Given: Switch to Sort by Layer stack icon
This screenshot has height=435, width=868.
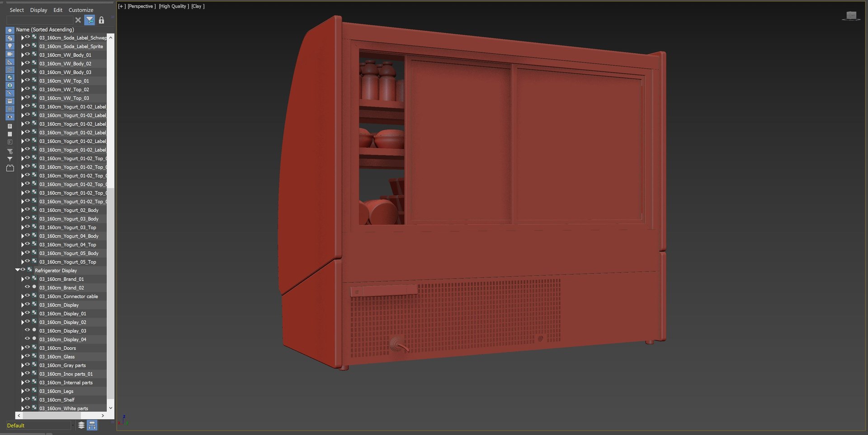Looking at the screenshot, I should pos(81,425).
